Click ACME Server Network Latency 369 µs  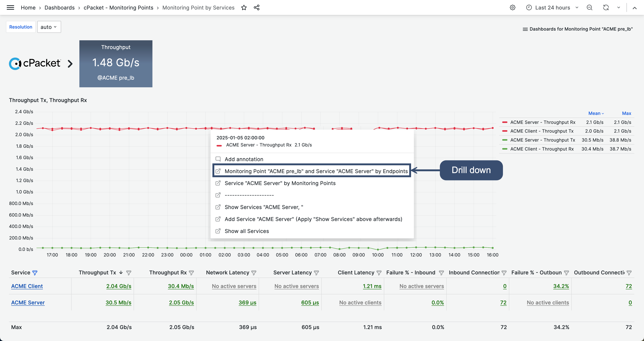click(x=247, y=302)
